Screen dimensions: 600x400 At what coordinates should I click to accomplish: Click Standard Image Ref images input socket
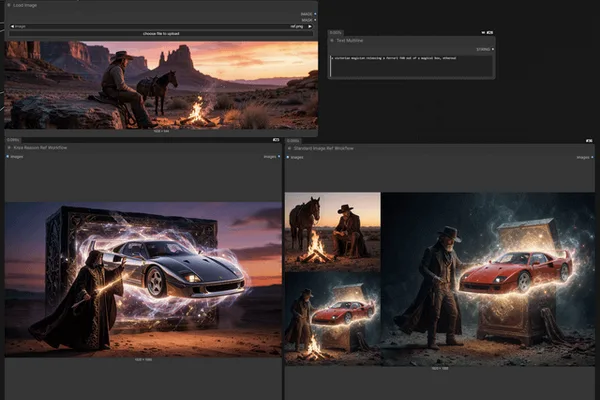pos(288,157)
